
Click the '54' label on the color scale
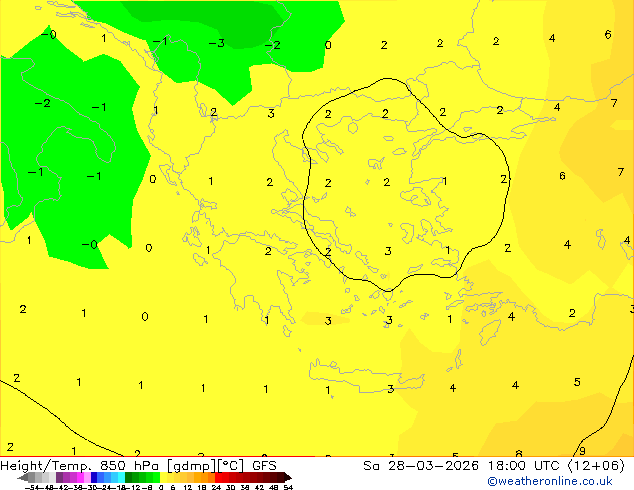tap(288, 488)
